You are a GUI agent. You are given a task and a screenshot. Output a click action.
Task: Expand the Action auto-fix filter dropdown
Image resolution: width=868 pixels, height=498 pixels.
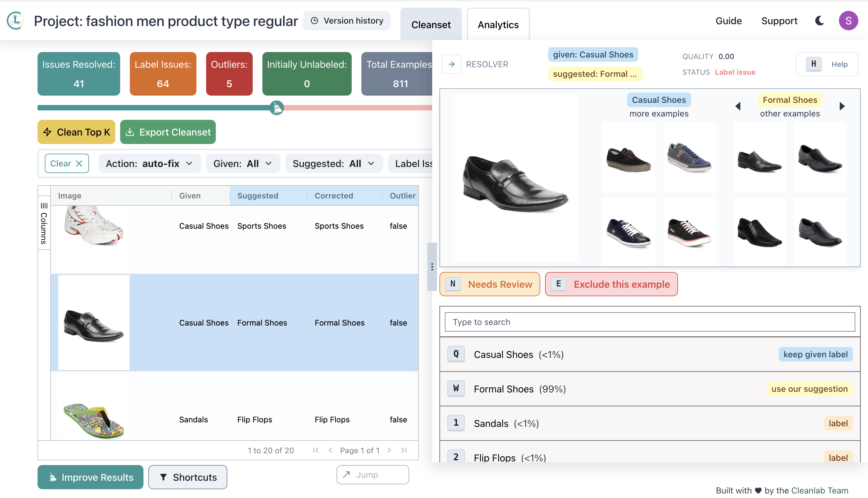150,163
